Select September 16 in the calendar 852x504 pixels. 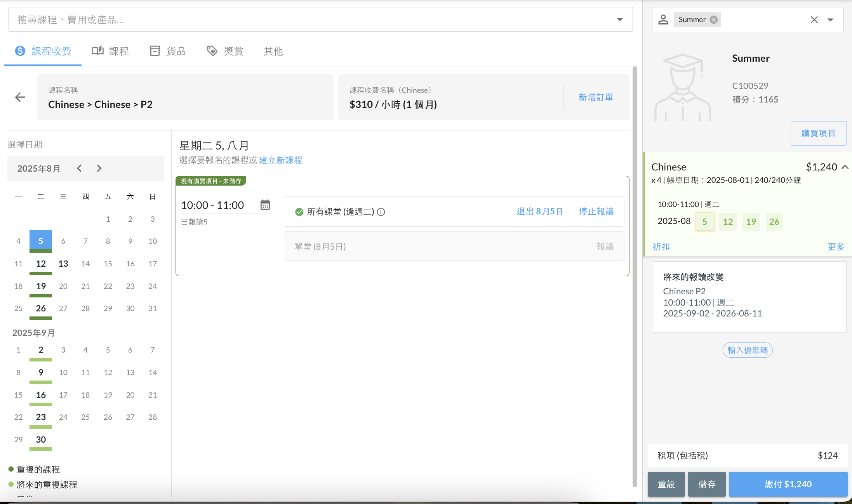(41, 395)
